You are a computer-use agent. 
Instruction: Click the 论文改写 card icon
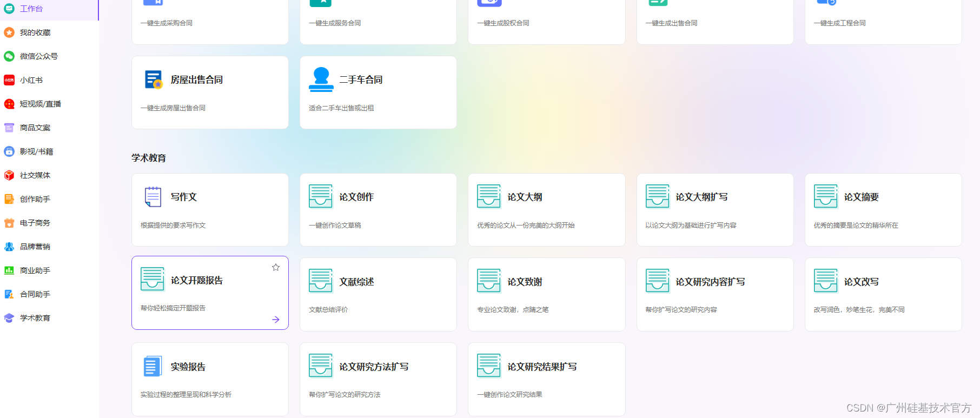[826, 281]
